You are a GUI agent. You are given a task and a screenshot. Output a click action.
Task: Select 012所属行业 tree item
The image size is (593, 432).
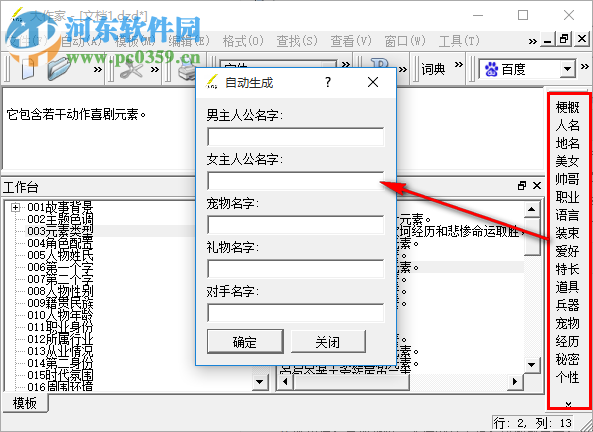(x=60, y=339)
